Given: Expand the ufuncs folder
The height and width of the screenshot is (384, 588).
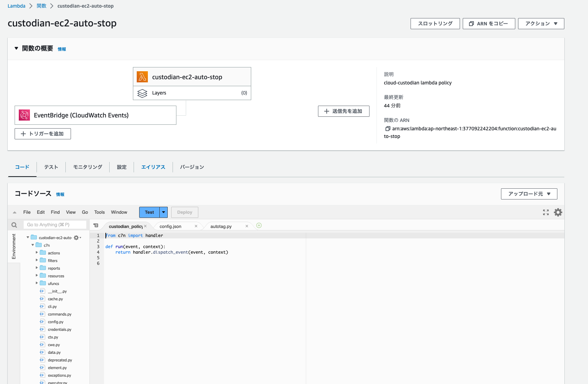Looking at the screenshot, I should coord(37,283).
